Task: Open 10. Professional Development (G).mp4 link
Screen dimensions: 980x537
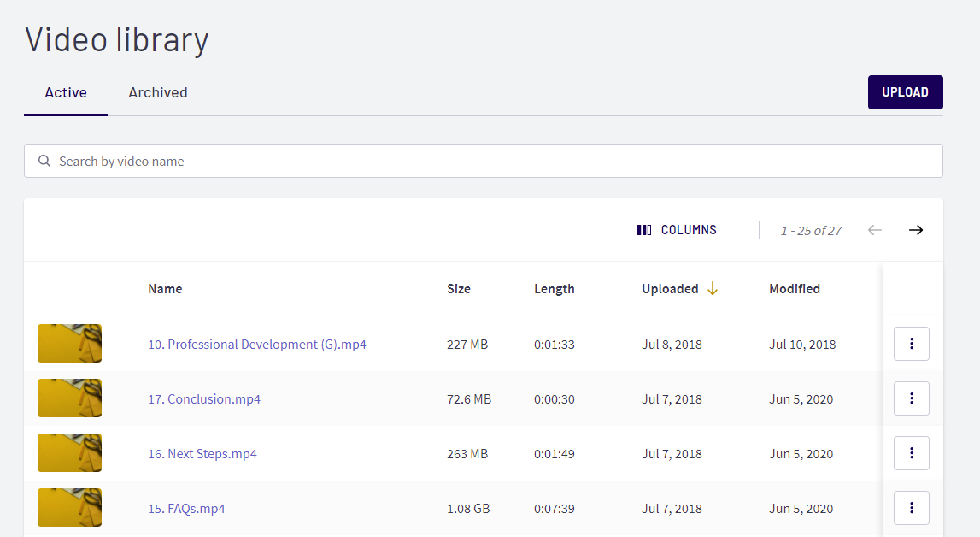Action: [x=257, y=345]
